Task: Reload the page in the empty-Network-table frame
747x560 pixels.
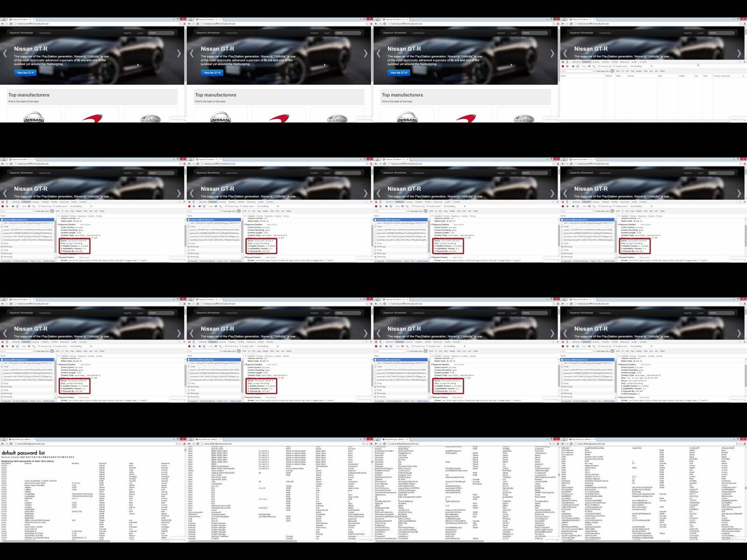Action: [571, 24]
